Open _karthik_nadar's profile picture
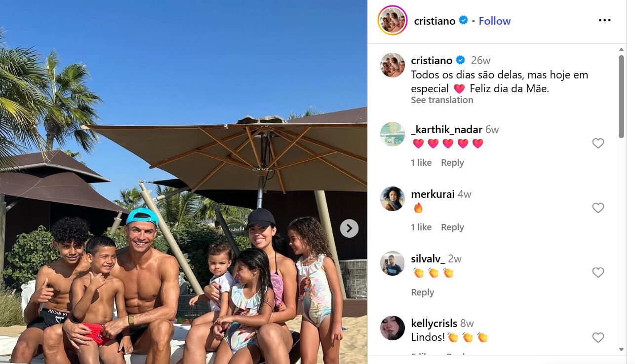635x364 pixels. [x=393, y=134]
